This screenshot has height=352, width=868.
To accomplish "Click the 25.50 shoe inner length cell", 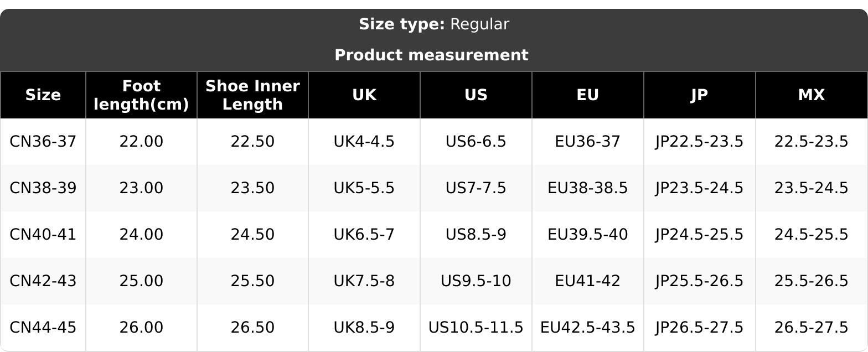I will (252, 281).
